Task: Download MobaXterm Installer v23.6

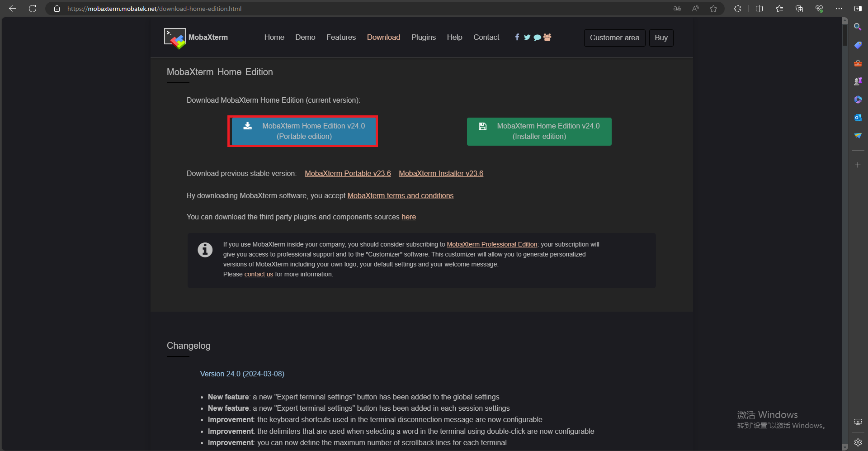Action: 441,173
